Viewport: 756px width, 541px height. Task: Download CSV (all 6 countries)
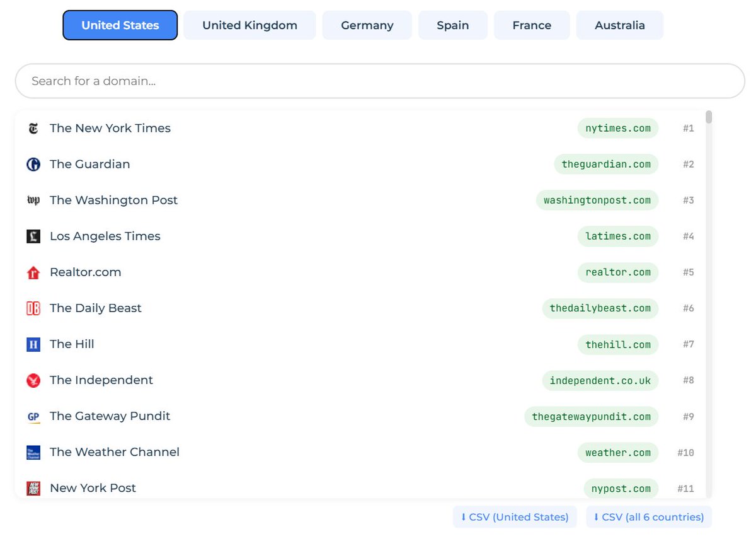[x=649, y=517]
